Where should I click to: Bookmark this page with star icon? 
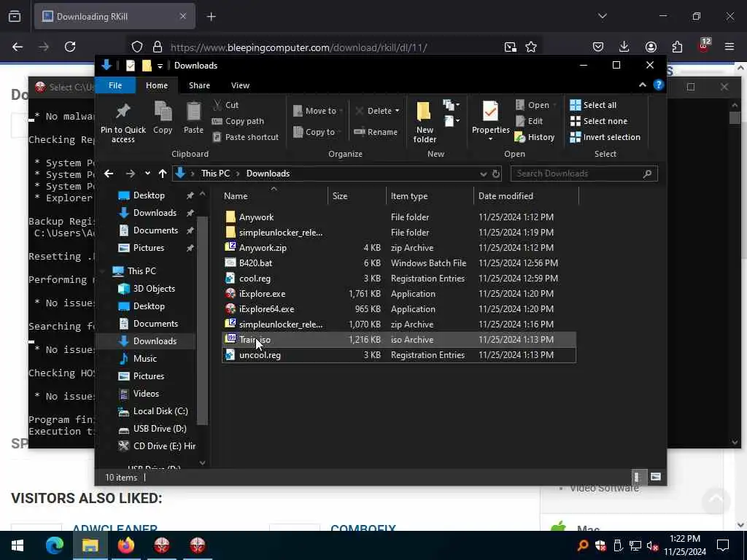point(531,47)
